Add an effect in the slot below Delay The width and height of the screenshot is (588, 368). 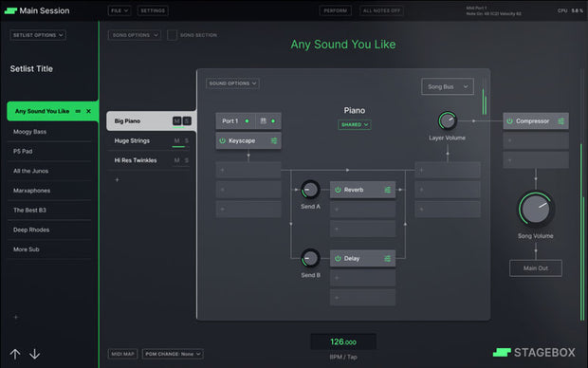362,278
